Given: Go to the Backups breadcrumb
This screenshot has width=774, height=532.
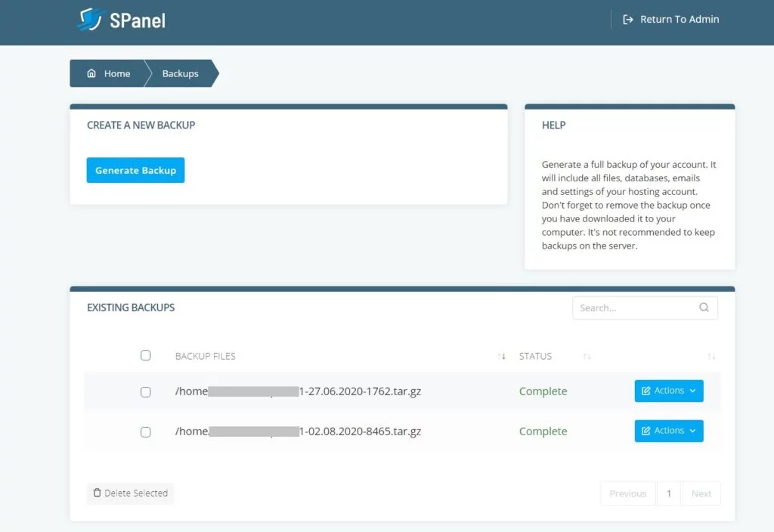Looking at the screenshot, I should pyautogui.click(x=180, y=74).
